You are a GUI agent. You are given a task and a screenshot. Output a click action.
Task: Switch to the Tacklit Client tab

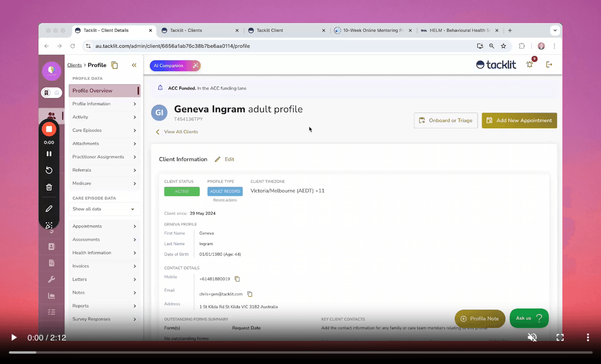click(x=286, y=30)
